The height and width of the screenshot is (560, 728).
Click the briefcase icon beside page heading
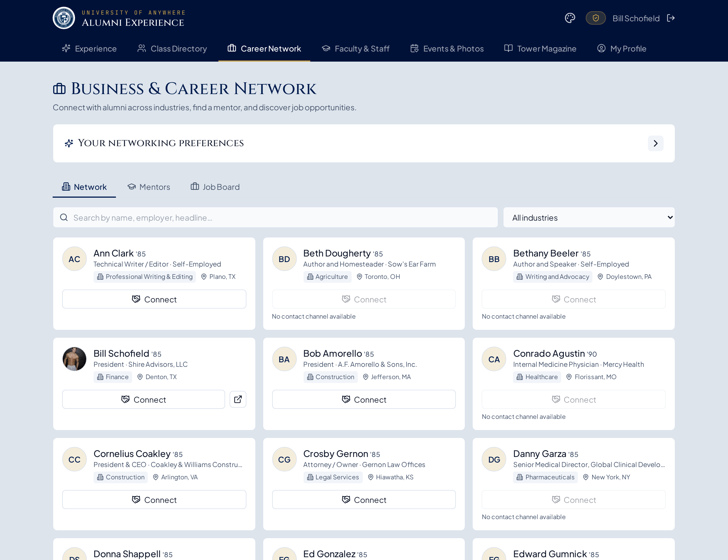point(59,89)
